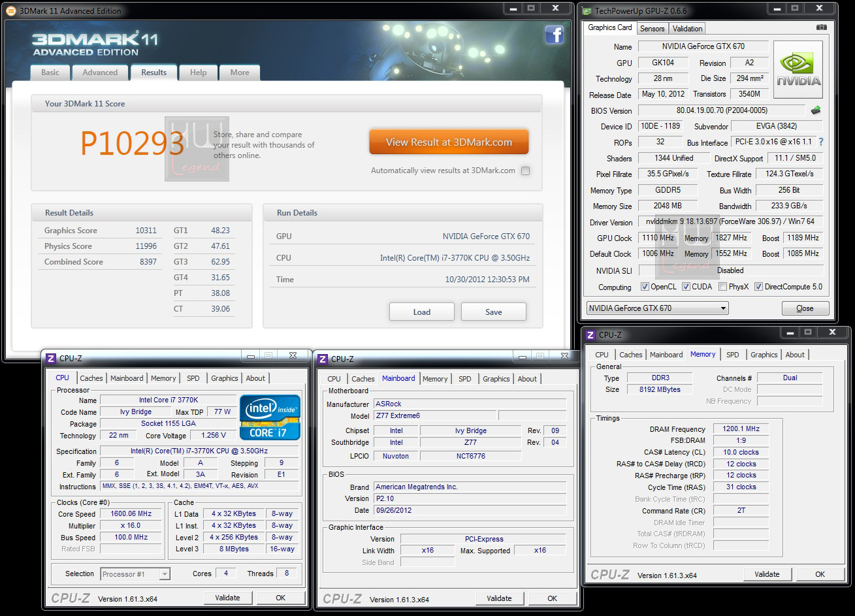The width and height of the screenshot is (855, 616).
Task: Click Validate in the CPU-Z processor window
Action: [x=227, y=598]
